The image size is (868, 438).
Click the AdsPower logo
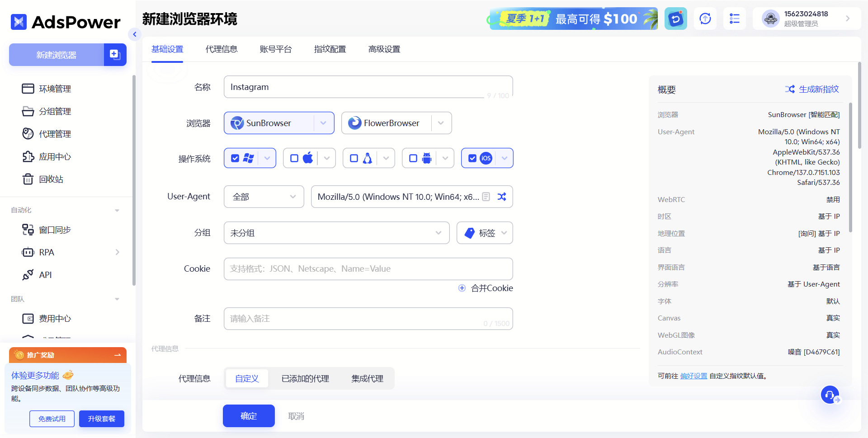coord(66,22)
